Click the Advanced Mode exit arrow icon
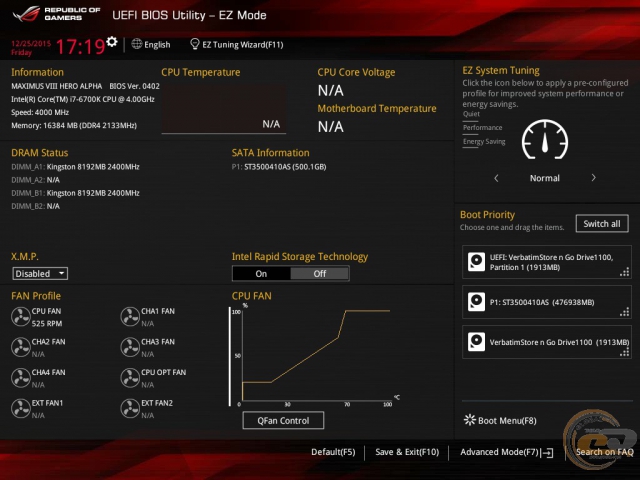The image size is (640, 480). pos(547,453)
